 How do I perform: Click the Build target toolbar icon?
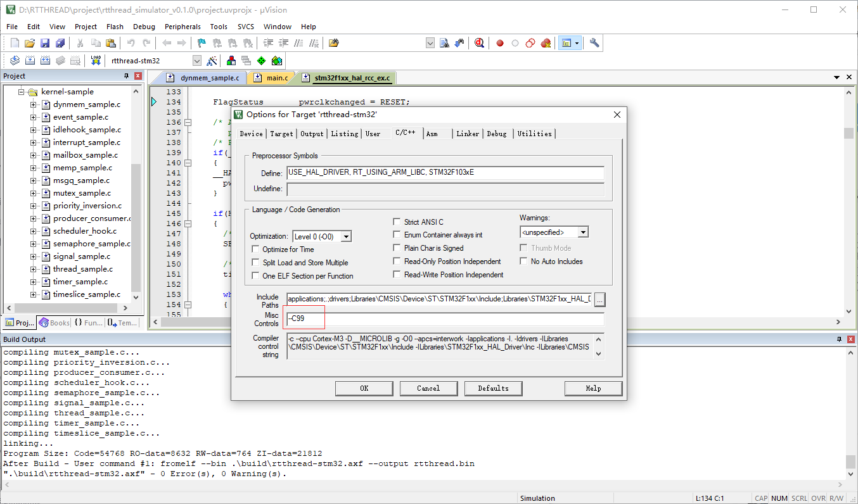tap(30, 61)
